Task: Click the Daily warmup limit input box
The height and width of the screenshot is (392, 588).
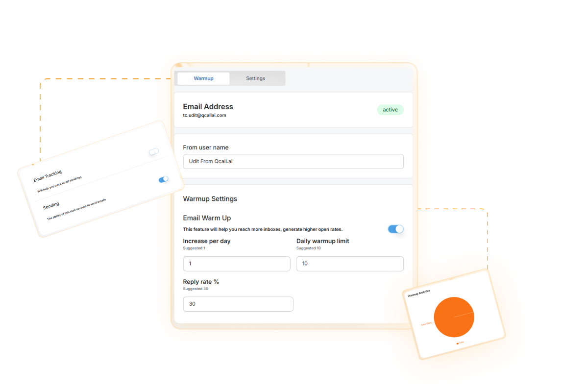Action: [x=350, y=264]
